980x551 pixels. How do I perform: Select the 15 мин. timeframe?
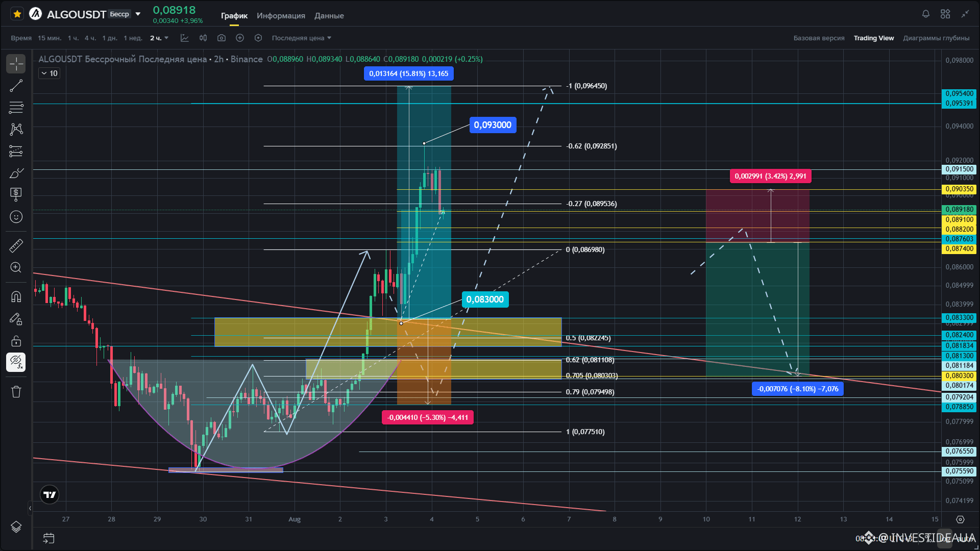pos(50,38)
